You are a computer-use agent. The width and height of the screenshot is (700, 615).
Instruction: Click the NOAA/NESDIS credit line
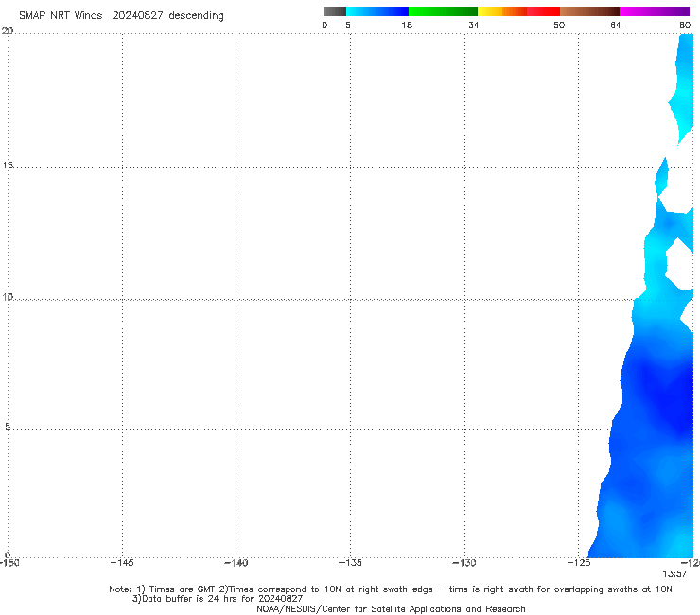pos(391,608)
